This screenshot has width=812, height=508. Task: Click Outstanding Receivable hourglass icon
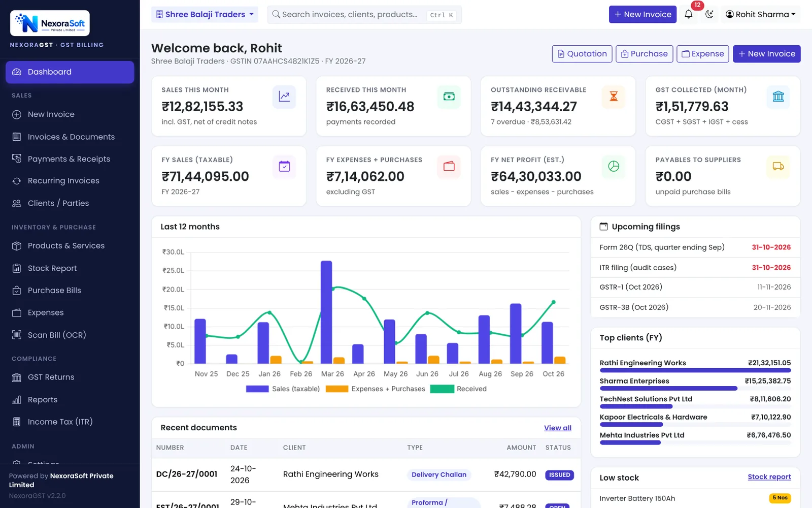[x=614, y=97]
